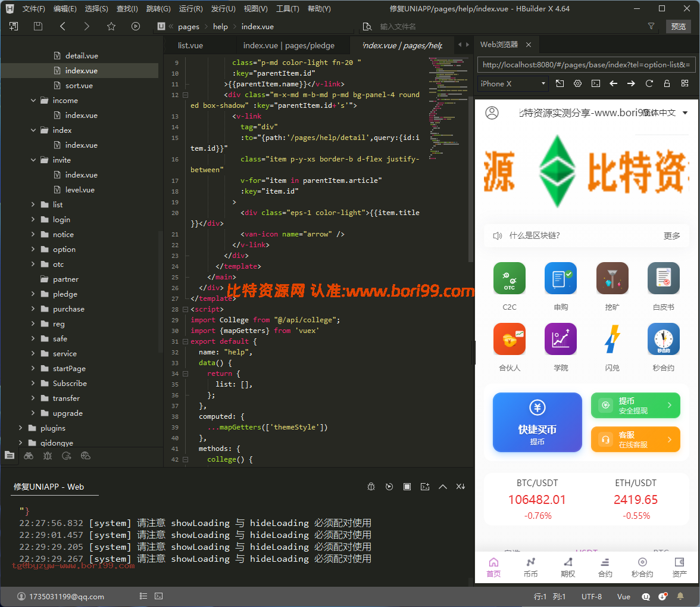Screen dimensions: 700x607
Task: Switch to index.vue | pages/pledge tab
Action: [x=289, y=45]
